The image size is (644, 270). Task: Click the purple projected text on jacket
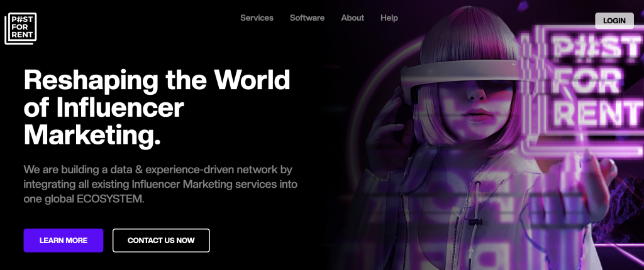click(465, 207)
